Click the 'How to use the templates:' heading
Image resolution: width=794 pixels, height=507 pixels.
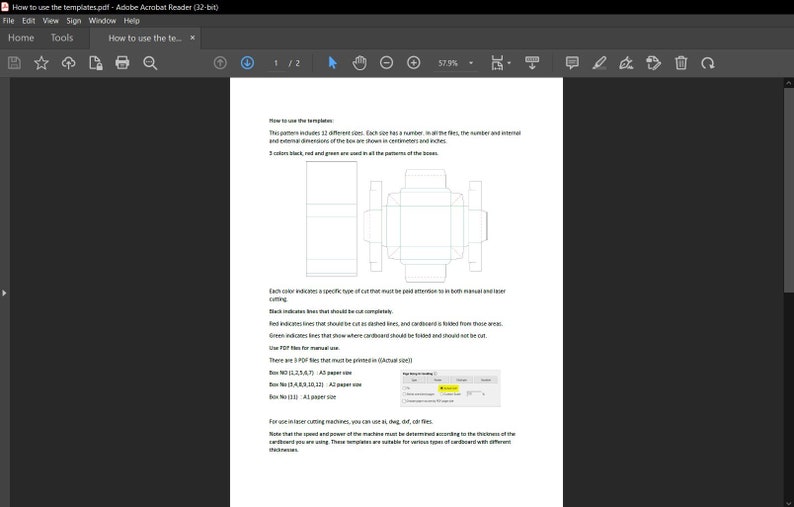(301, 121)
